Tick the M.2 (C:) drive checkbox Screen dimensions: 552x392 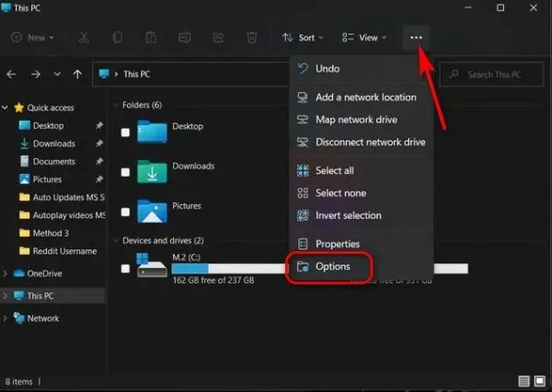coord(125,269)
